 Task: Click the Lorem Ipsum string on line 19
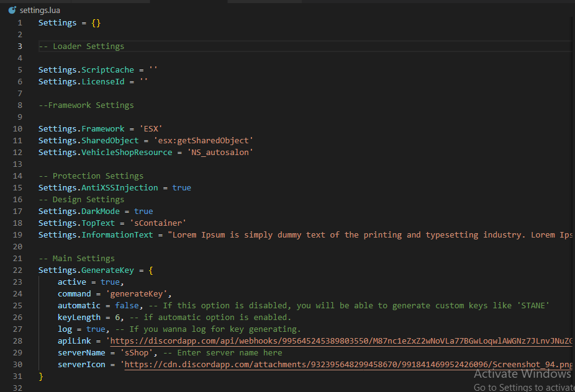(x=370, y=234)
